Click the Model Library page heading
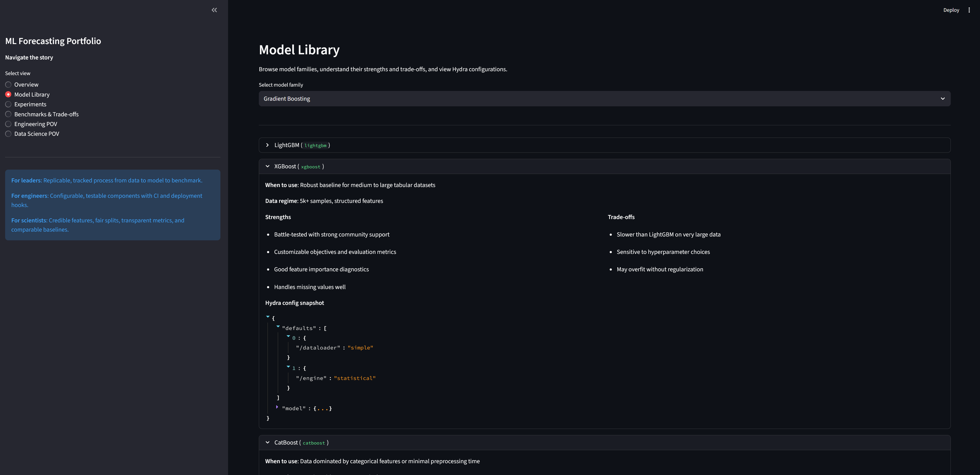Viewport: 980px width, 475px height. [x=299, y=50]
